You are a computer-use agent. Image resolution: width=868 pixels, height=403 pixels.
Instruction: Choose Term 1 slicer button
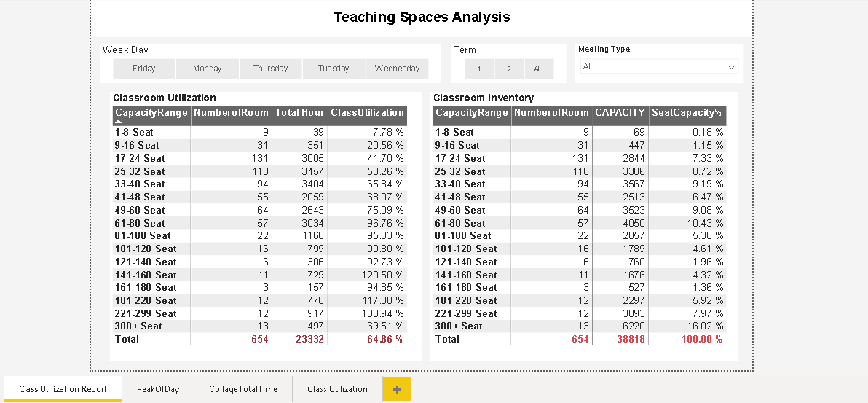coord(479,69)
